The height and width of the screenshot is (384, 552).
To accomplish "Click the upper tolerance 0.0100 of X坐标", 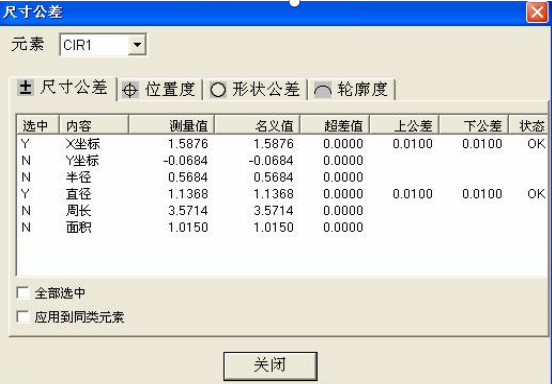I will (413, 144).
